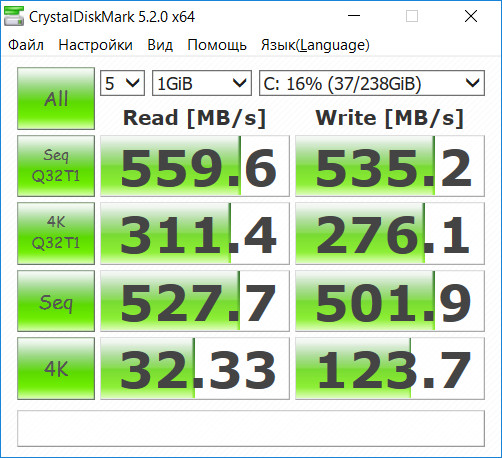This screenshot has width=502, height=458.
Task: Open the Язык(Language) menu
Action: pos(315,45)
